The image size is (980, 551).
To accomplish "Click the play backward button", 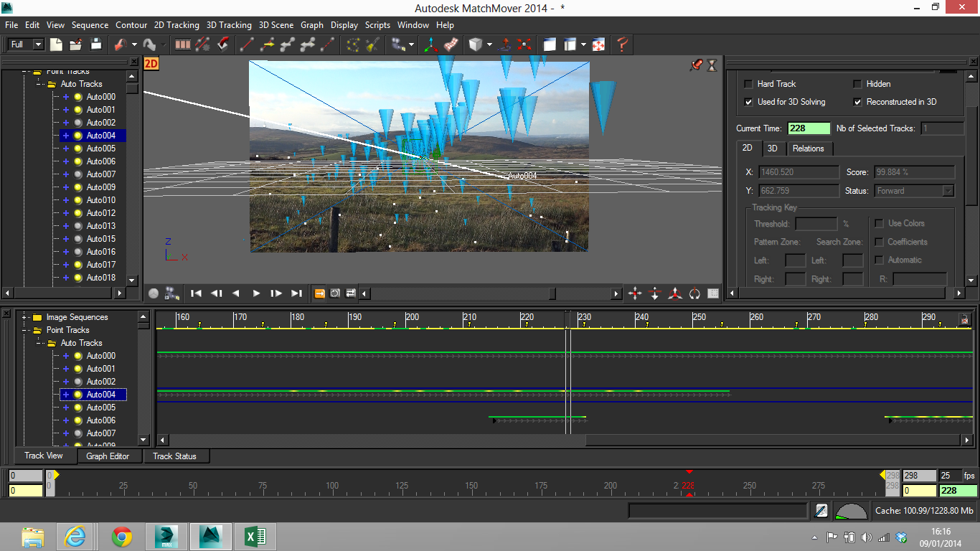I will [236, 293].
